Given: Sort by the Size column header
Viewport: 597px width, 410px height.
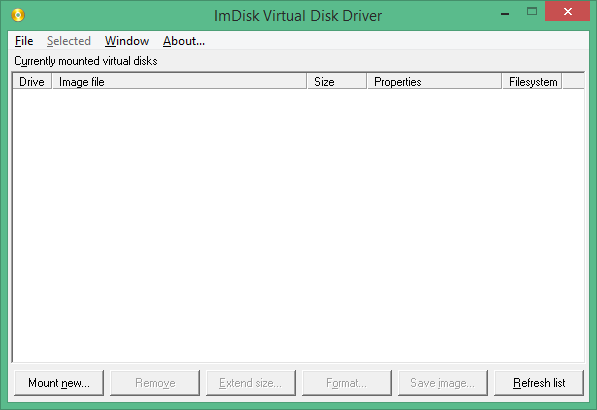Looking at the screenshot, I should (337, 81).
